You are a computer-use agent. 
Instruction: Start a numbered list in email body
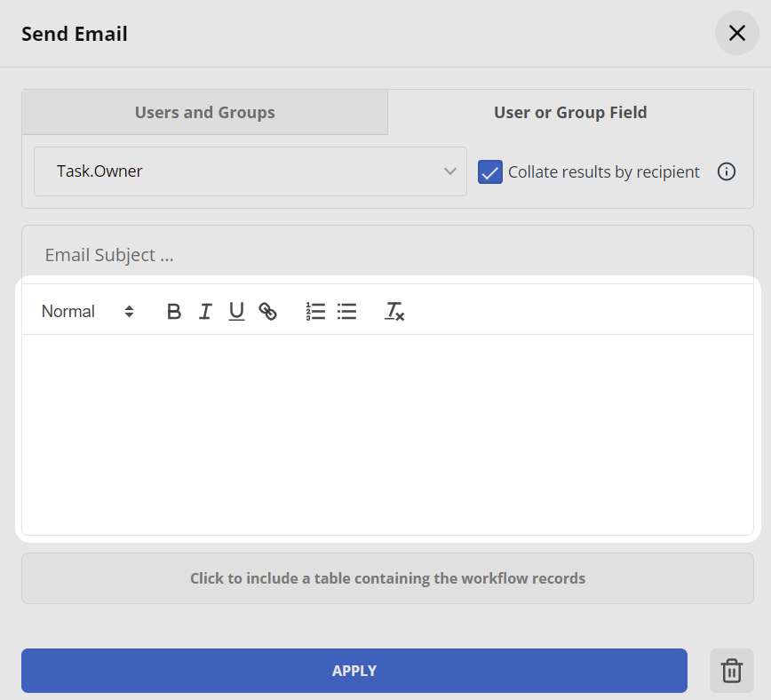(x=315, y=312)
